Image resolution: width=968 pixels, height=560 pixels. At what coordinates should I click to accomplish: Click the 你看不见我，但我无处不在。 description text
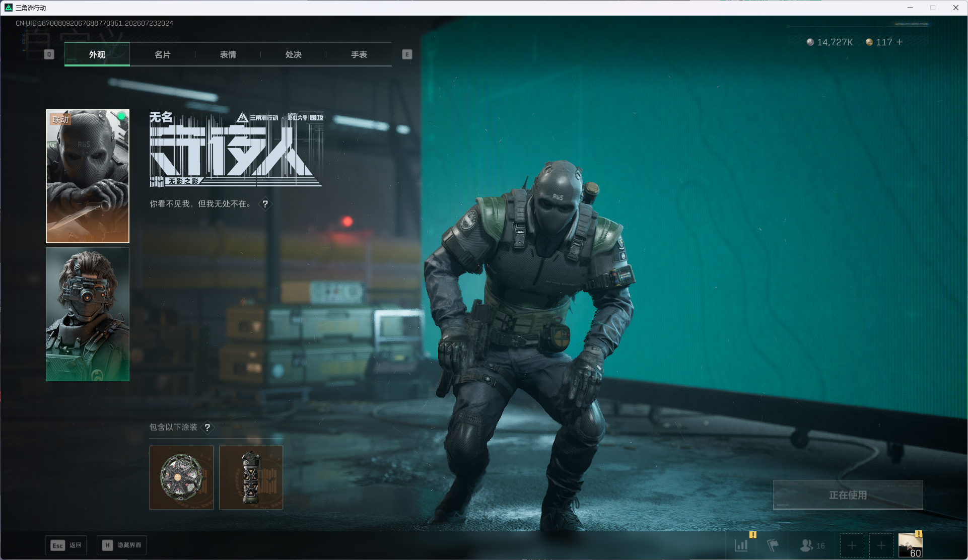tap(200, 204)
